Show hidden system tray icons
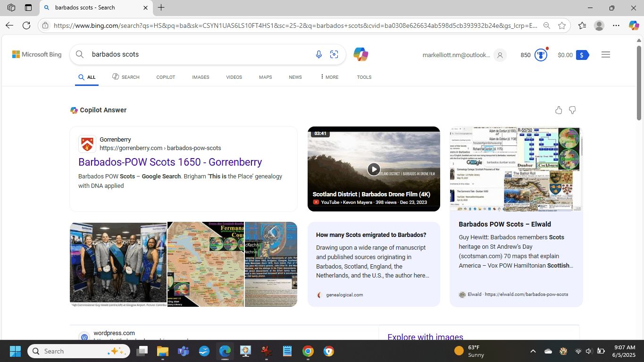644x362 pixels. (533, 351)
